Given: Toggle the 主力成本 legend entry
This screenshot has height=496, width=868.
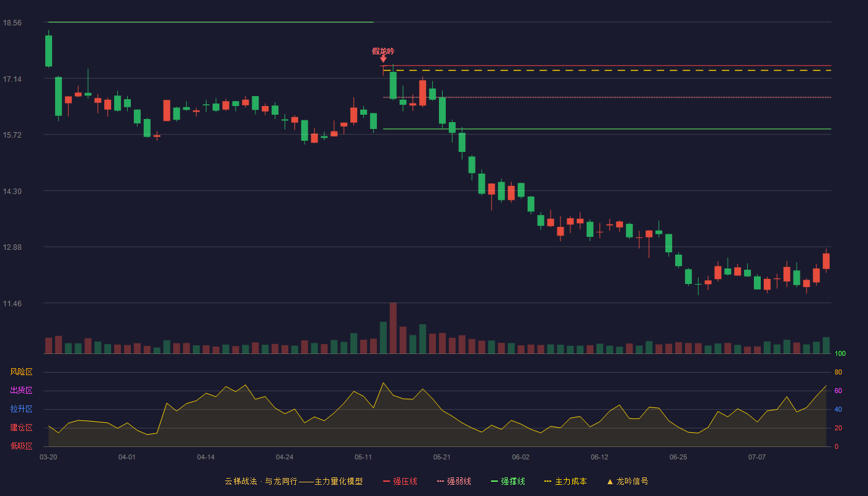Looking at the screenshot, I should 565,481.
